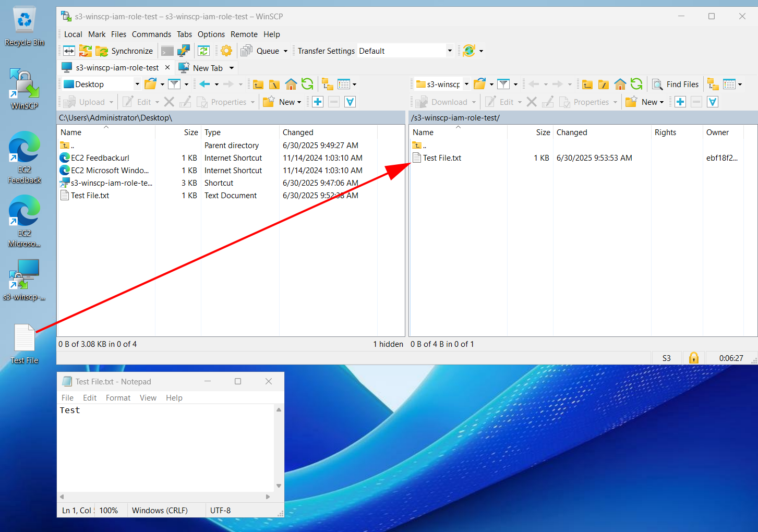
Task: Click the Synchronize button
Action: [125, 51]
